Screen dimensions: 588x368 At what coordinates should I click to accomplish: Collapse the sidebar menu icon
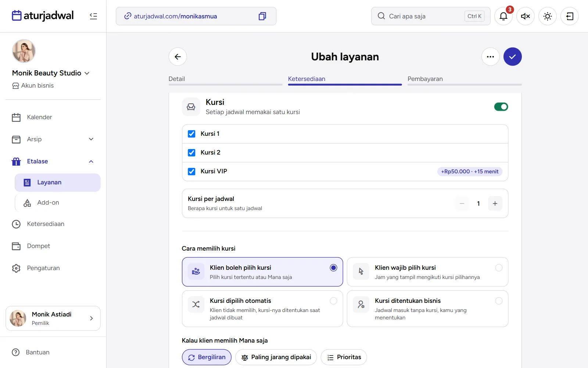(93, 16)
